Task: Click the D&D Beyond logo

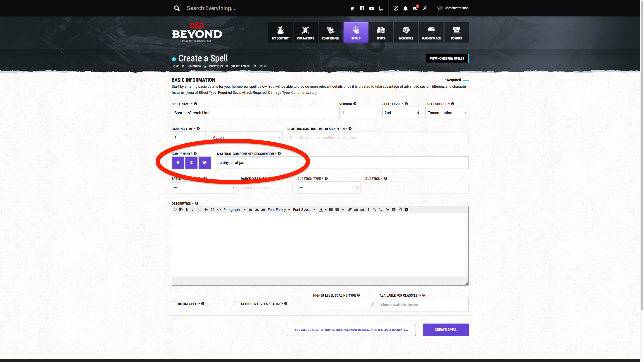Action: coord(197,32)
